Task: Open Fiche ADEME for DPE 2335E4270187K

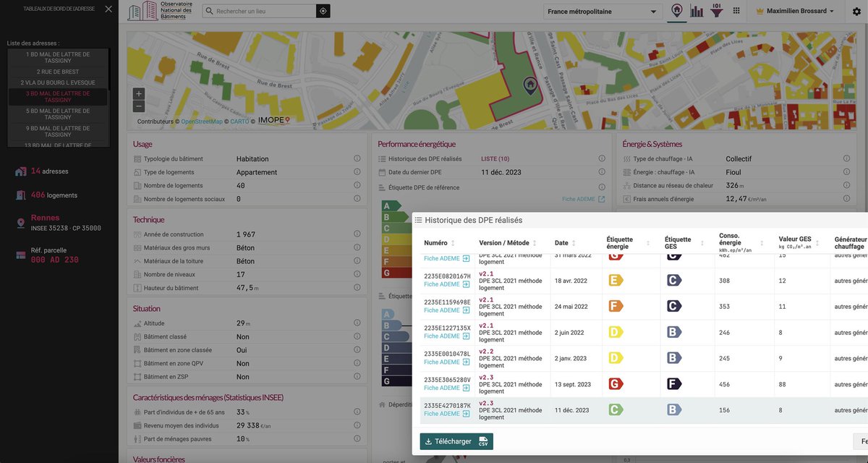Action: (x=446, y=414)
